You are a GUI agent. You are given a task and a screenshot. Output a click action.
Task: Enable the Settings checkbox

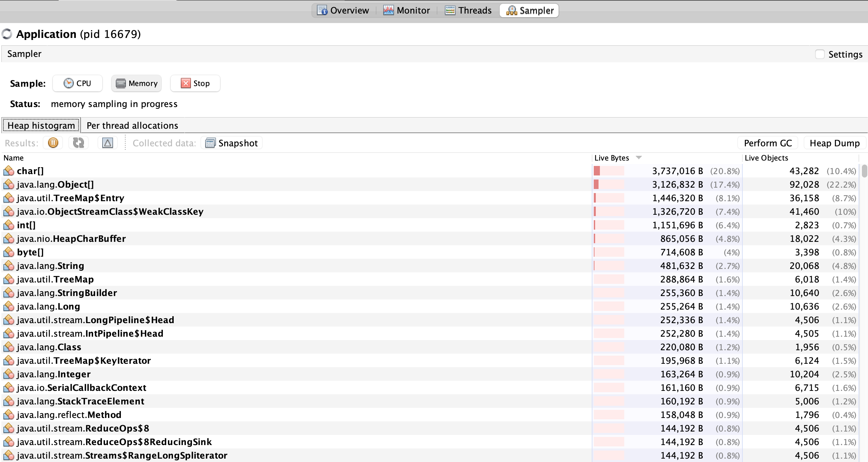click(x=820, y=54)
